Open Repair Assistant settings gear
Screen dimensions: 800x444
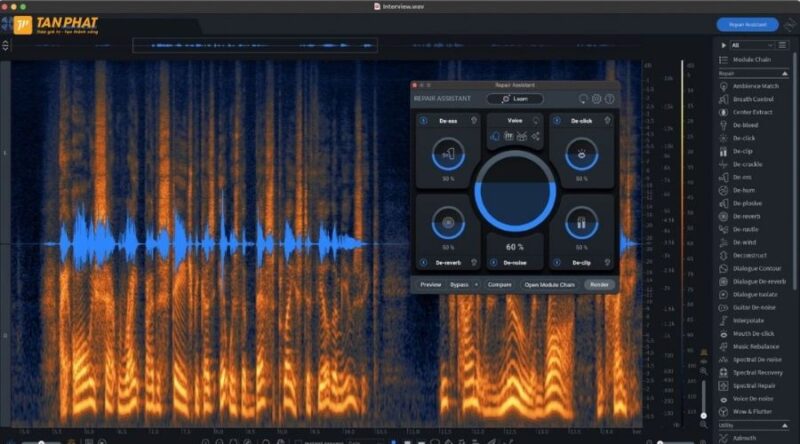pyautogui.click(x=596, y=99)
